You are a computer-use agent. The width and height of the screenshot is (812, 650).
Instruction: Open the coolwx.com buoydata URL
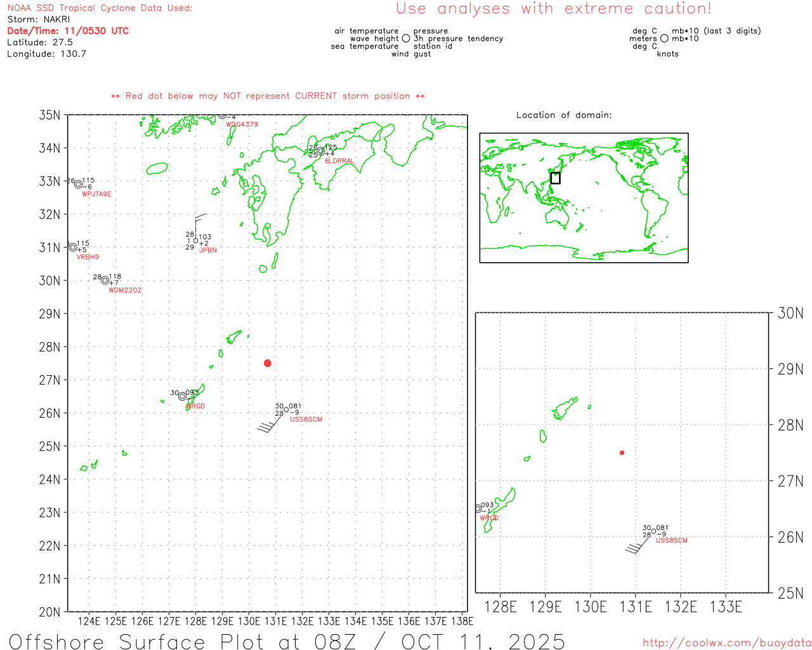(x=726, y=643)
